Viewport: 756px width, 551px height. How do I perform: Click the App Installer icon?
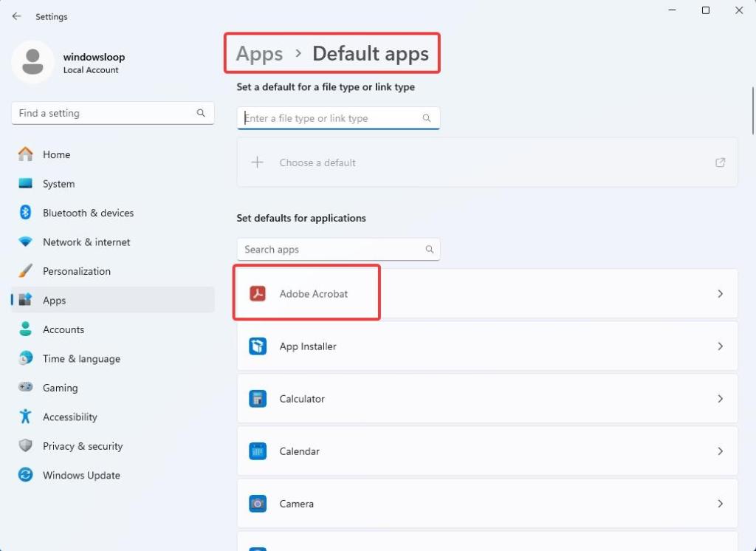[x=258, y=346]
